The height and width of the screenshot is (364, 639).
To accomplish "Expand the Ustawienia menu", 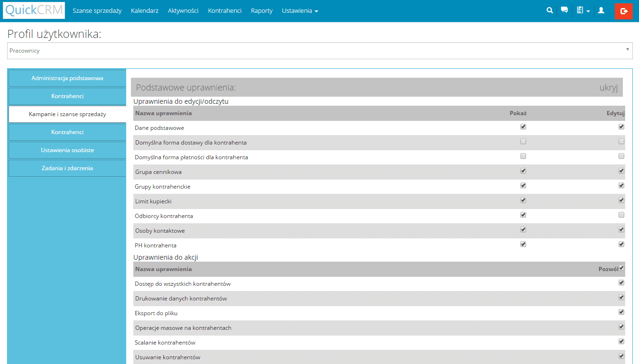I will (299, 11).
